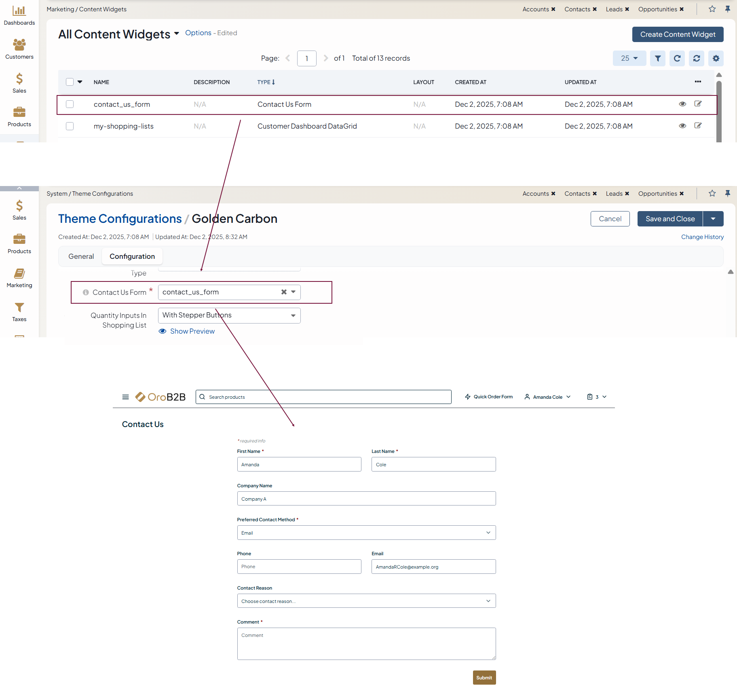The height and width of the screenshot is (700, 737).
Task: Open Taxes in the sidebar
Action: tap(19, 312)
